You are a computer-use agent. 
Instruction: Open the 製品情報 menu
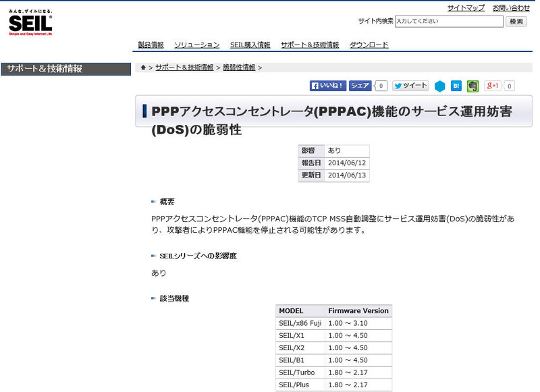[x=151, y=45]
